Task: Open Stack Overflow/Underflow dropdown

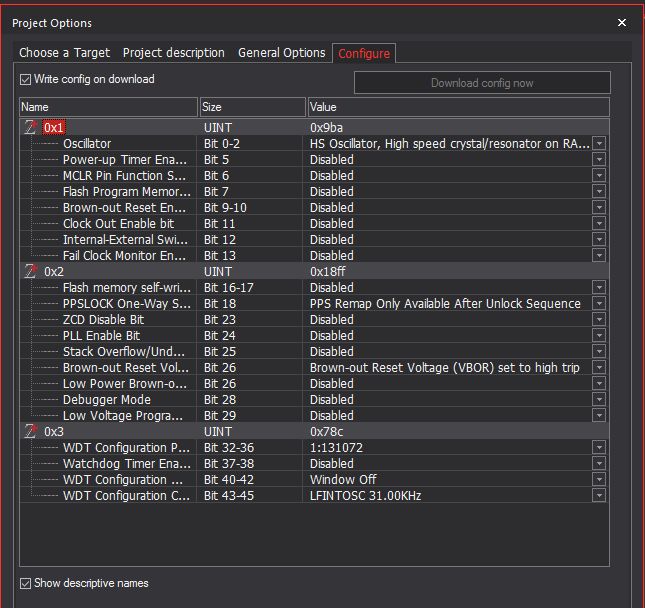Action: click(599, 352)
